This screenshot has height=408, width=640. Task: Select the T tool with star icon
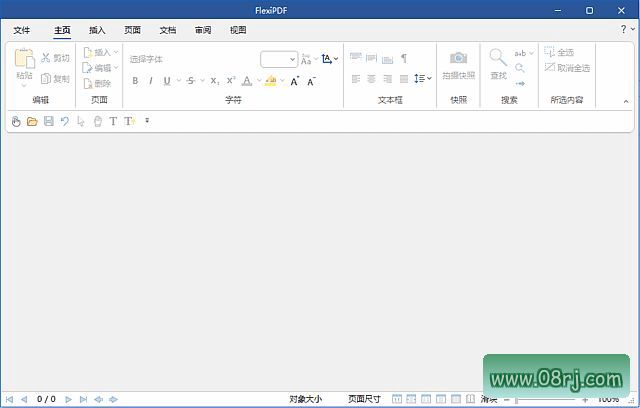129,121
